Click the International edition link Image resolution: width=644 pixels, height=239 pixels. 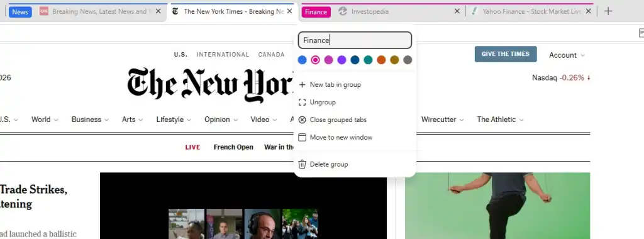pyautogui.click(x=223, y=55)
